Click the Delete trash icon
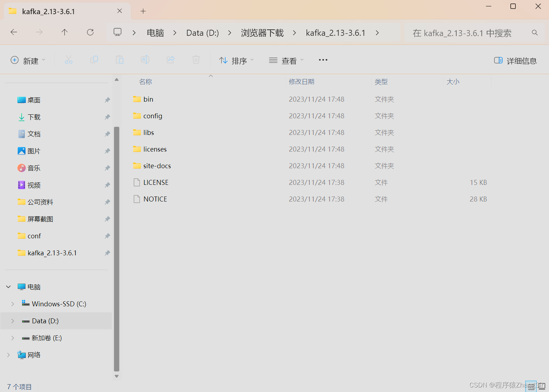 tap(196, 60)
